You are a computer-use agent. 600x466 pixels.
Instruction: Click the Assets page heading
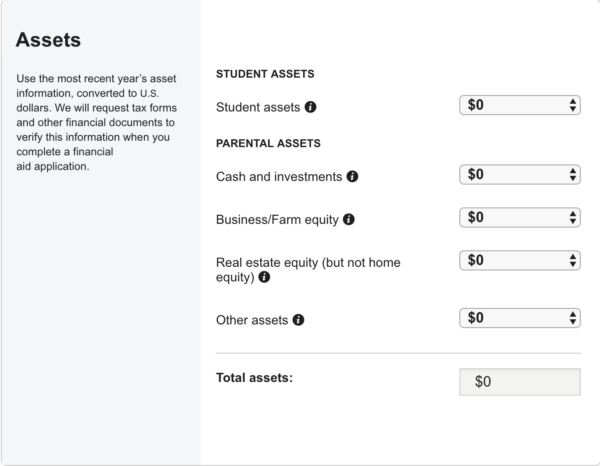pyautogui.click(x=48, y=41)
